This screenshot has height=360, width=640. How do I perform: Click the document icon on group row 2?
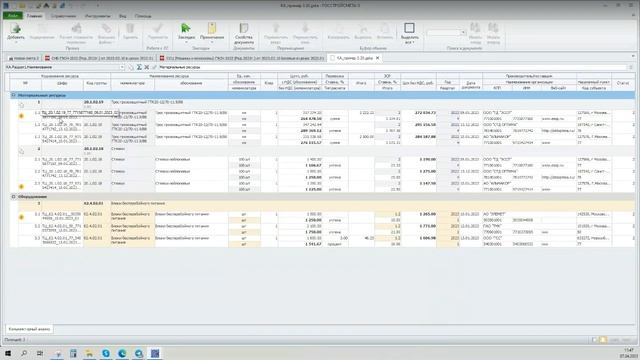click(x=21, y=151)
